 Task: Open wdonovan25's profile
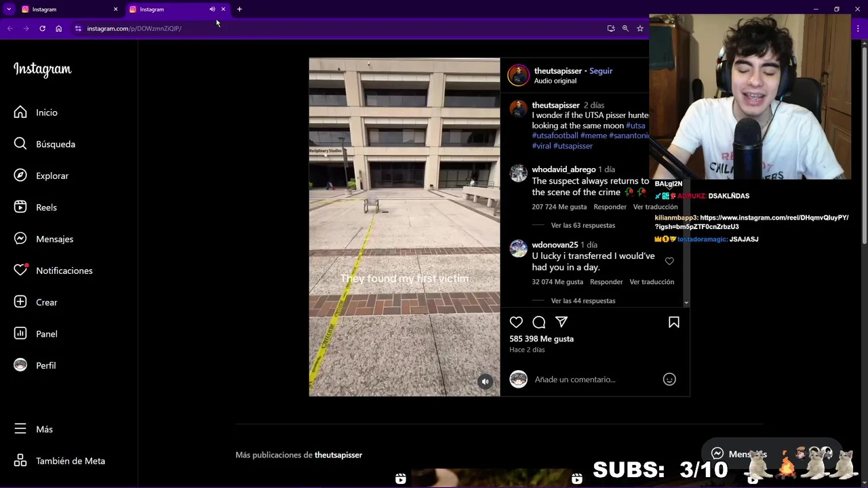555,245
